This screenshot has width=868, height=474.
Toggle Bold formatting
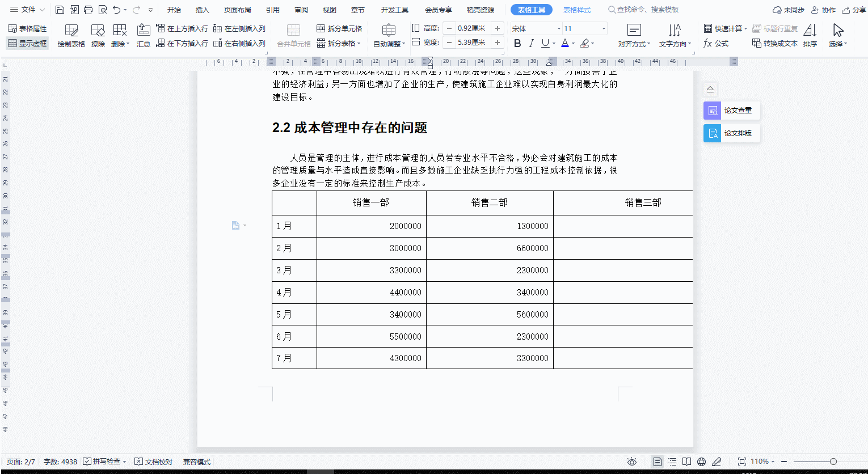pos(517,43)
